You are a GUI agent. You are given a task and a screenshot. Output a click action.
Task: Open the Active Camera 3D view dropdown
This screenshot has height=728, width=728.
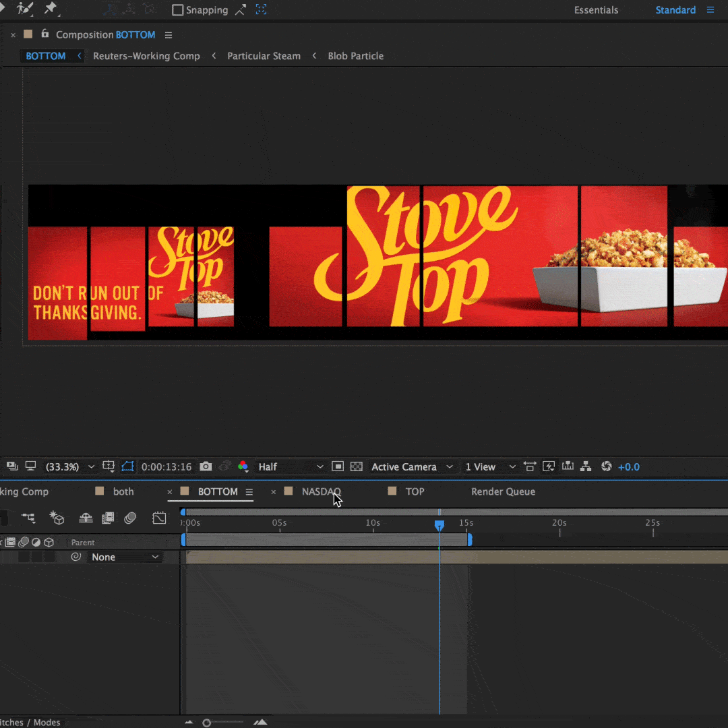pos(412,466)
